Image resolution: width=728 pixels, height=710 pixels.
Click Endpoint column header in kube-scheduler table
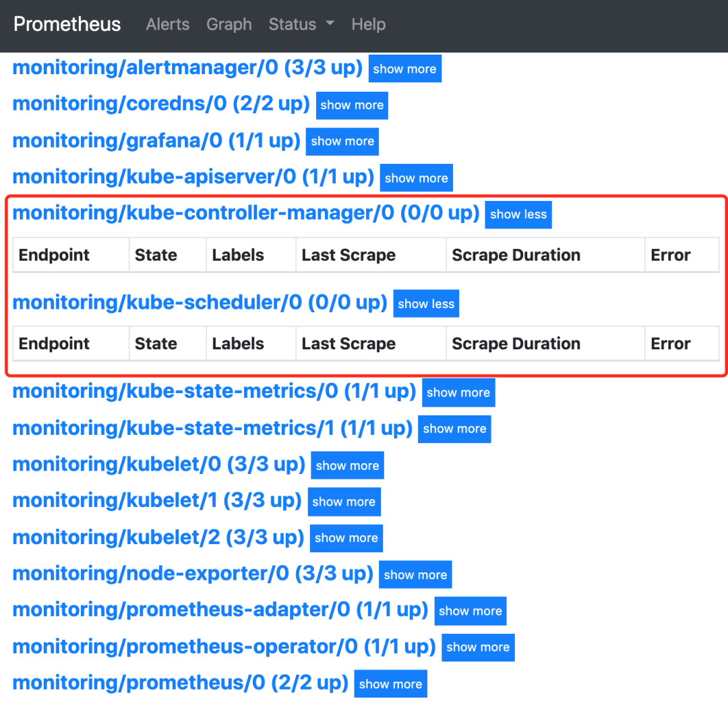tap(71, 344)
